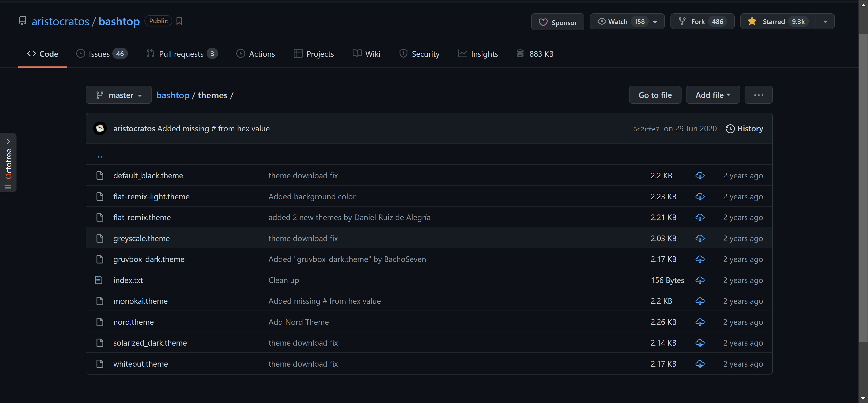
Task: Click the bookmark icon next to Public badge
Action: click(179, 21)
